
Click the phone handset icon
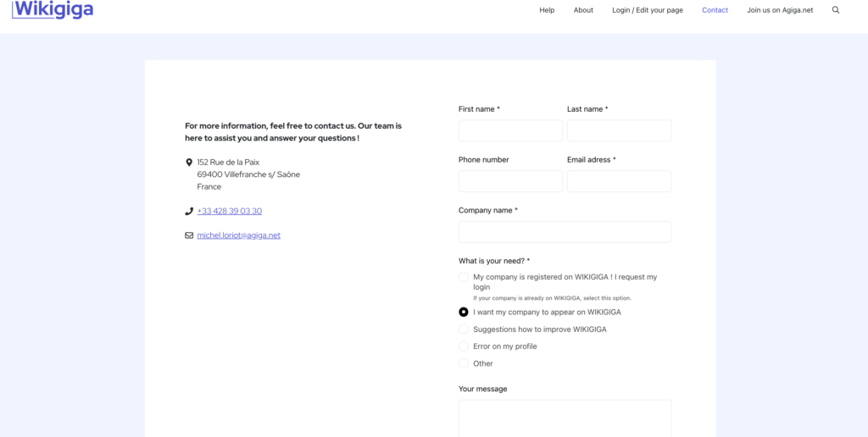[189, 212]
